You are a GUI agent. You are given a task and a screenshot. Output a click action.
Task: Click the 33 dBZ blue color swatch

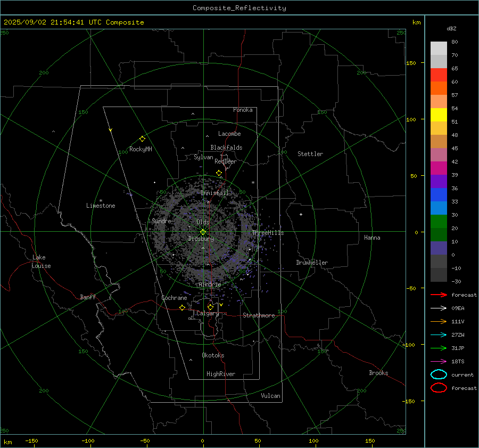[x=439, y=194]
